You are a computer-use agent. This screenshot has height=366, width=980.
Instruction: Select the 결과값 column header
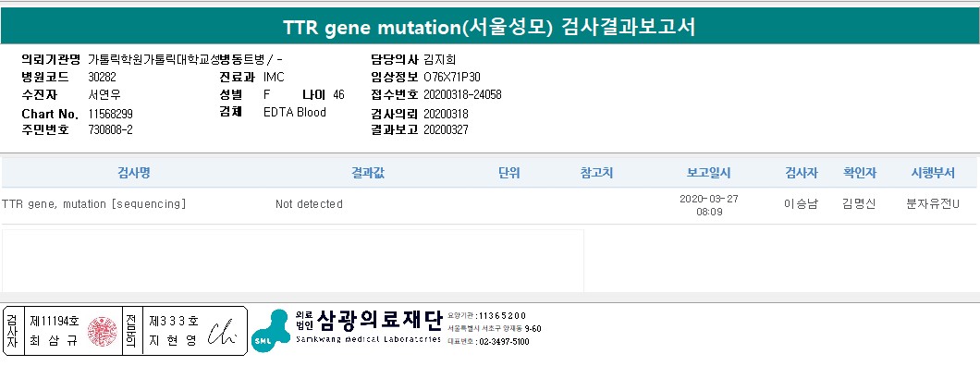(368, 174)
